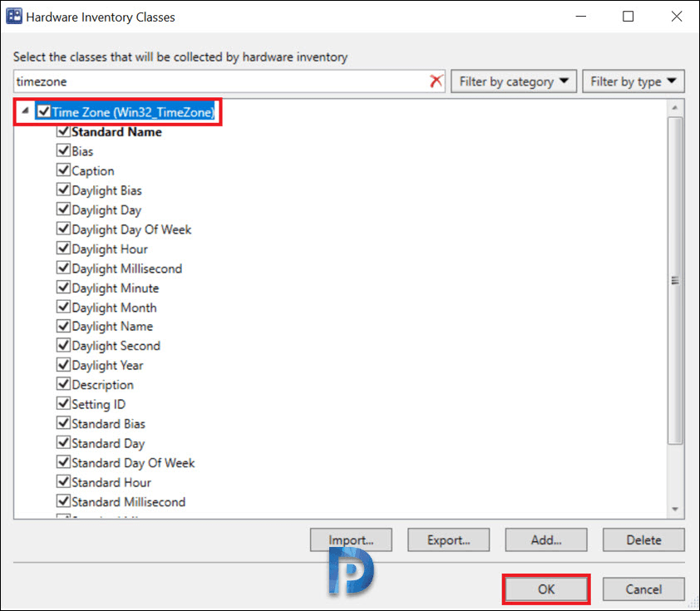Open the Add classes dialog

[545, 540]
